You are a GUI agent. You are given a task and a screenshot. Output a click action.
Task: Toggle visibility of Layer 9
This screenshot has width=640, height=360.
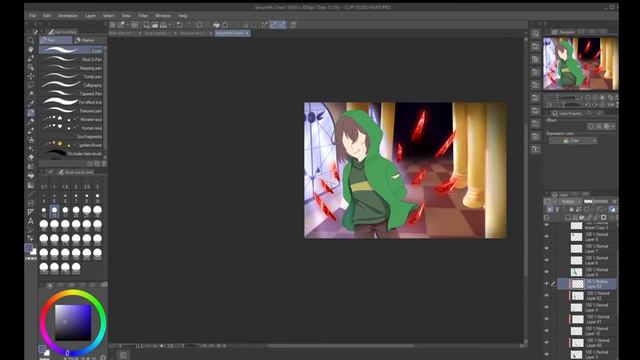[547, 272]
